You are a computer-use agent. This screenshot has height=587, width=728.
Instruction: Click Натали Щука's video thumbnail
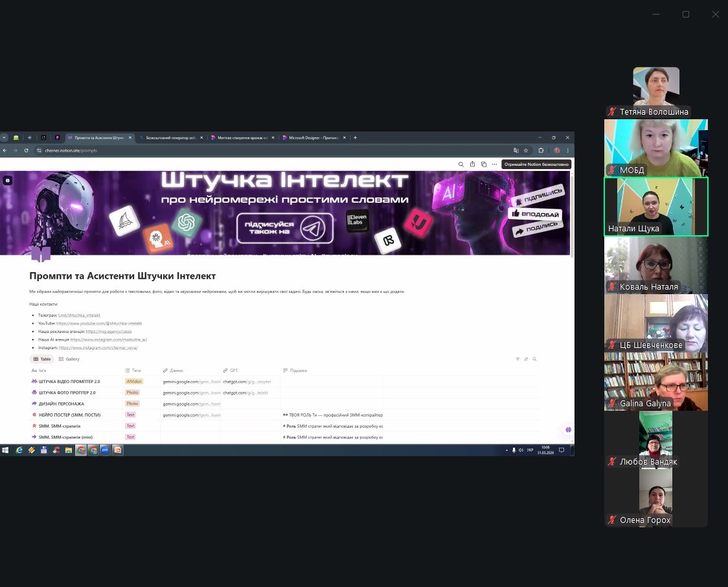[655, 207]
